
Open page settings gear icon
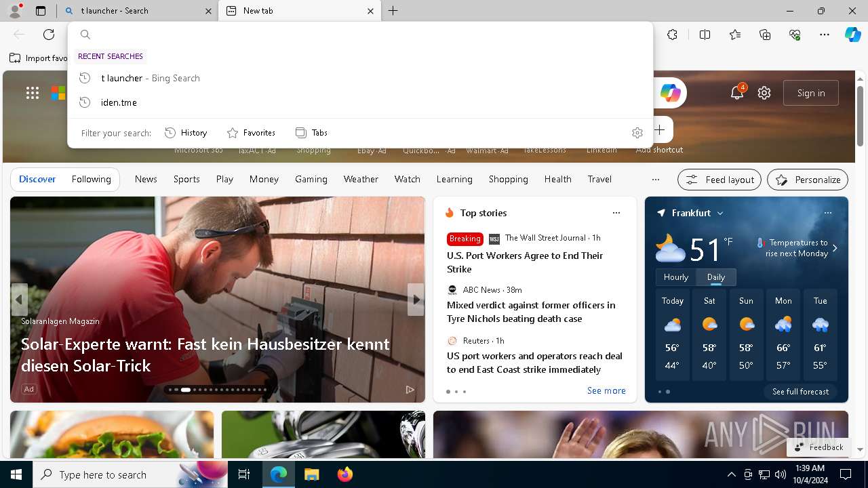click(x=764, y=93)
